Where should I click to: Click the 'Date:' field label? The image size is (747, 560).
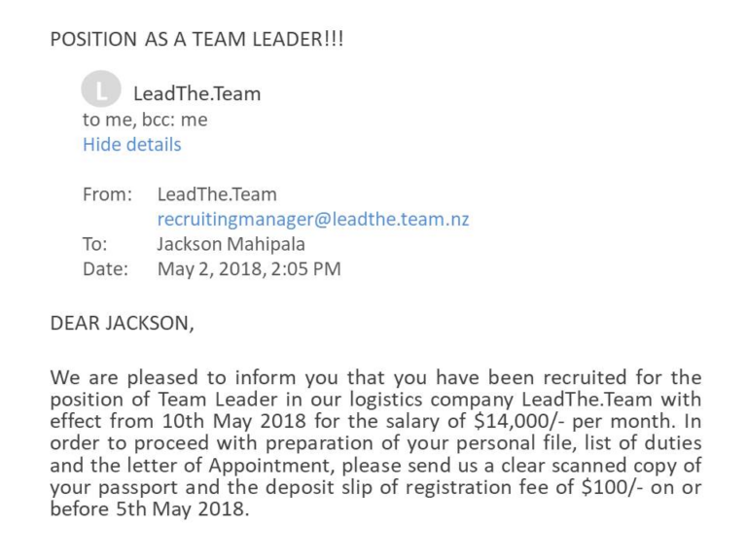[105, 269]
